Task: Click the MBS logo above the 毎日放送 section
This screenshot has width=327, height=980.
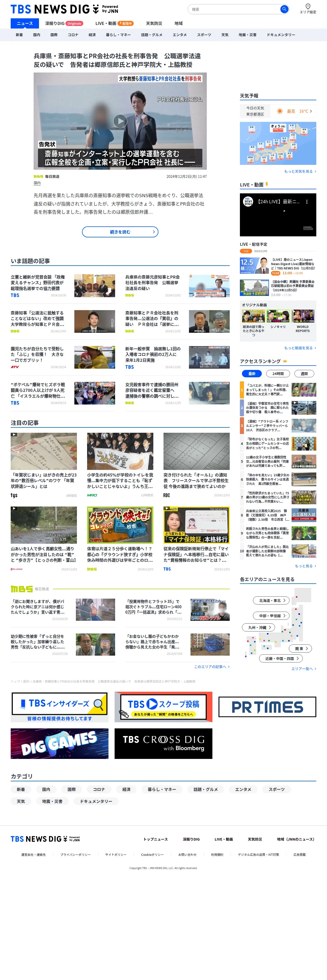Action: click(x=22, y=589)
